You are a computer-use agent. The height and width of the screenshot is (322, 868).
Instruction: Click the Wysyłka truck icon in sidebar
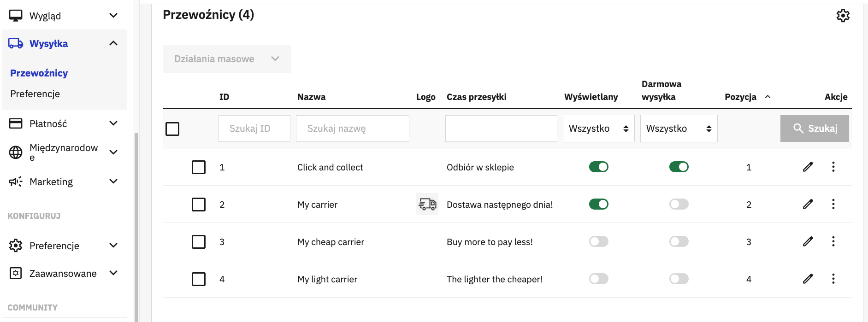[x=16, y=43]
